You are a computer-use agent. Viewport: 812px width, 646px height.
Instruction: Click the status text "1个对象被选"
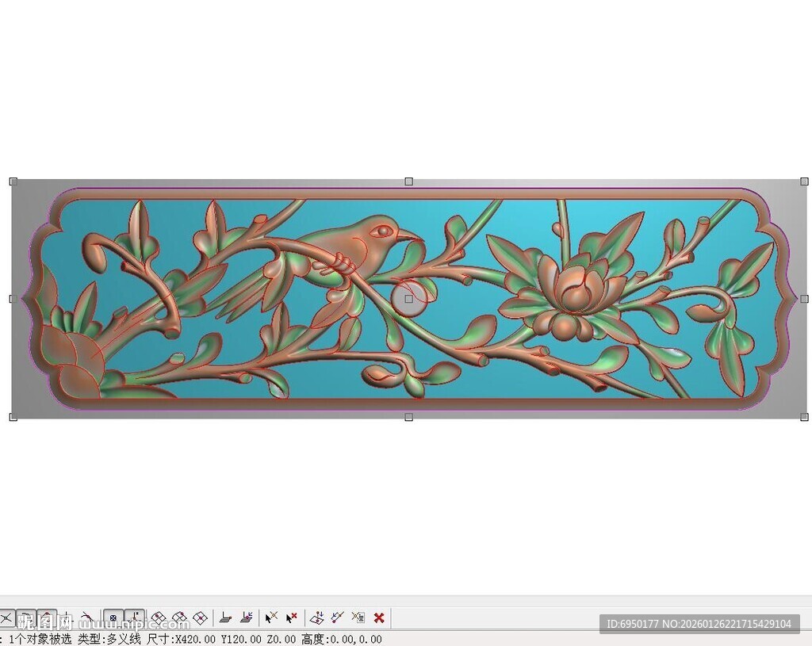40,639
